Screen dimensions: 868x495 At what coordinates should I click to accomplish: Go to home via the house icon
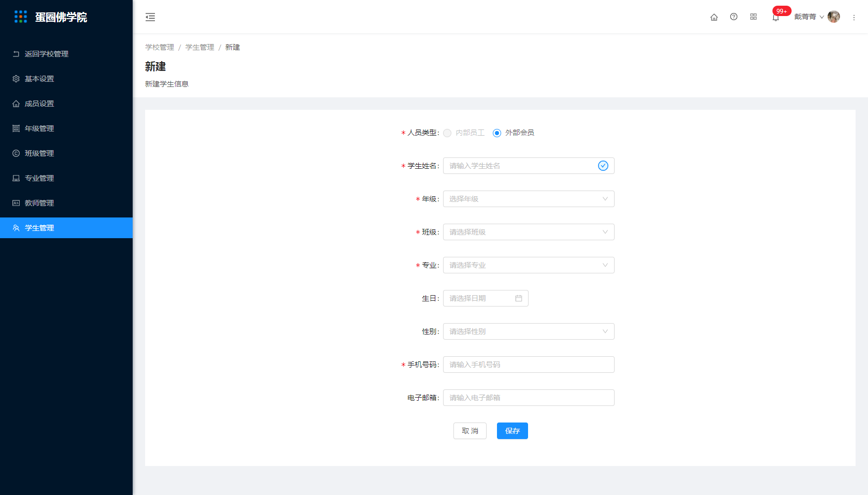coord(714,17)
